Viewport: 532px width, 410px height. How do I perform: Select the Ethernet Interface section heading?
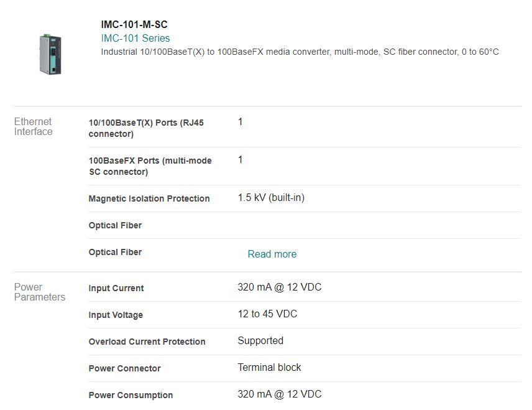pyautogui.click(x=34, y=126)
